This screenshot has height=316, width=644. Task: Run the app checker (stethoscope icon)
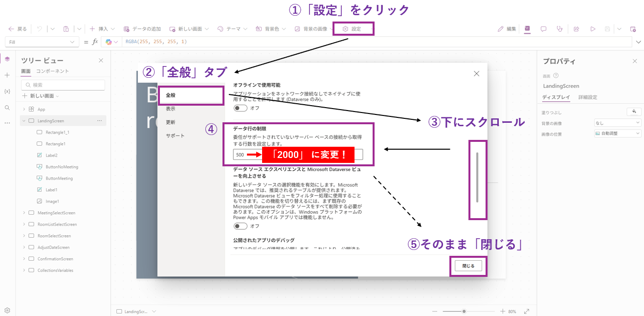(560, 29)
